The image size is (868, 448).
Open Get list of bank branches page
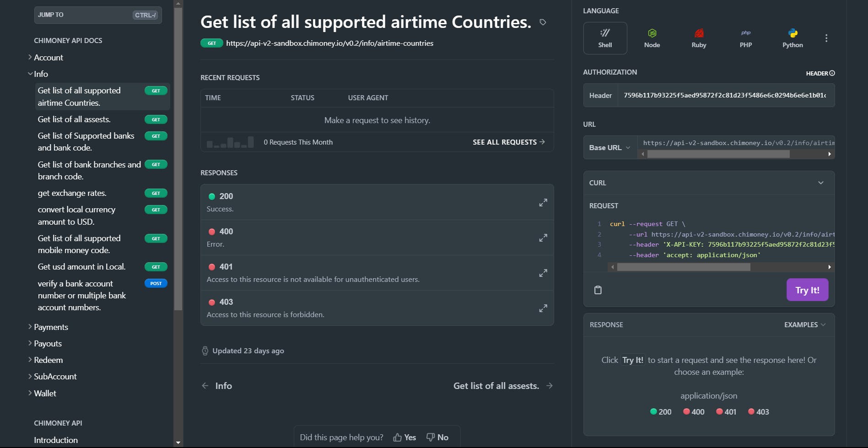pos(102,170)
